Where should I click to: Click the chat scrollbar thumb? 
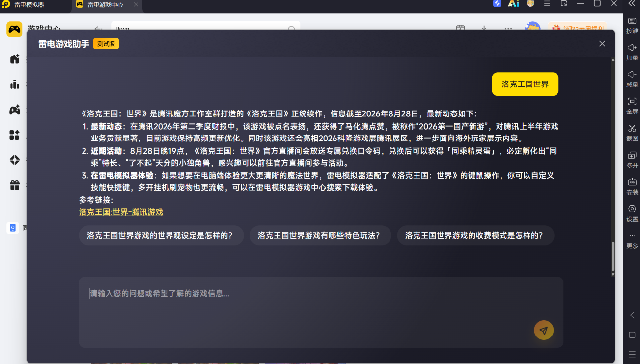[612, 255]
